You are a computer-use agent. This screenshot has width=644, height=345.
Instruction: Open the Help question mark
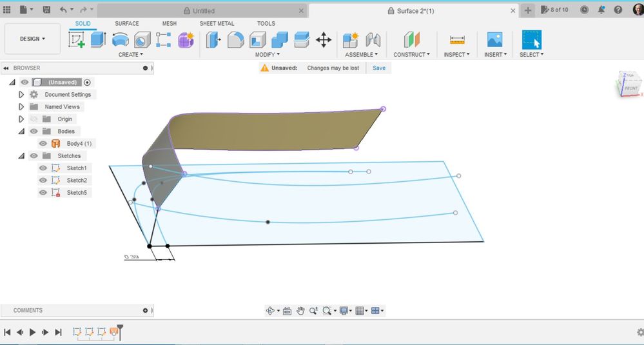618,10
